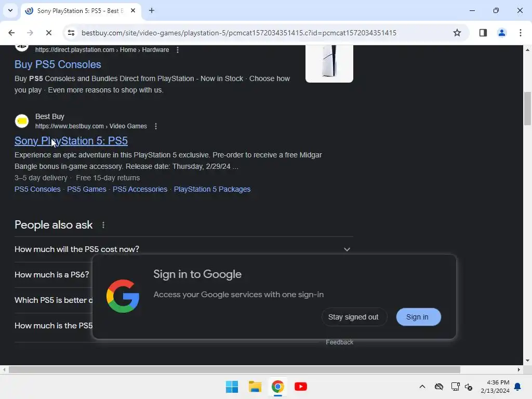Click Stay signed out button
This screenshot has width=532, height=399.
pos(354,317)
